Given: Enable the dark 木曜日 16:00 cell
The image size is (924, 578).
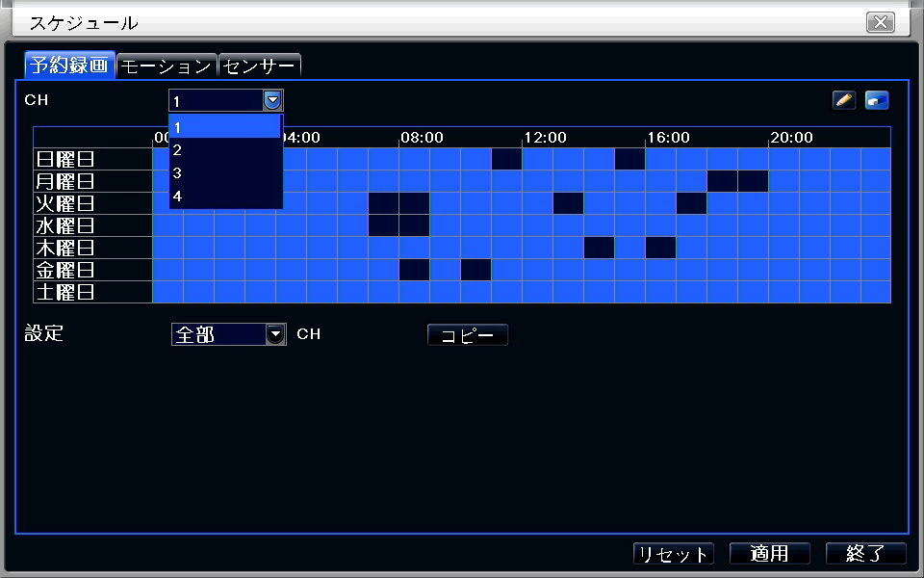Looking at the screenshot, I should click(660, 248).
